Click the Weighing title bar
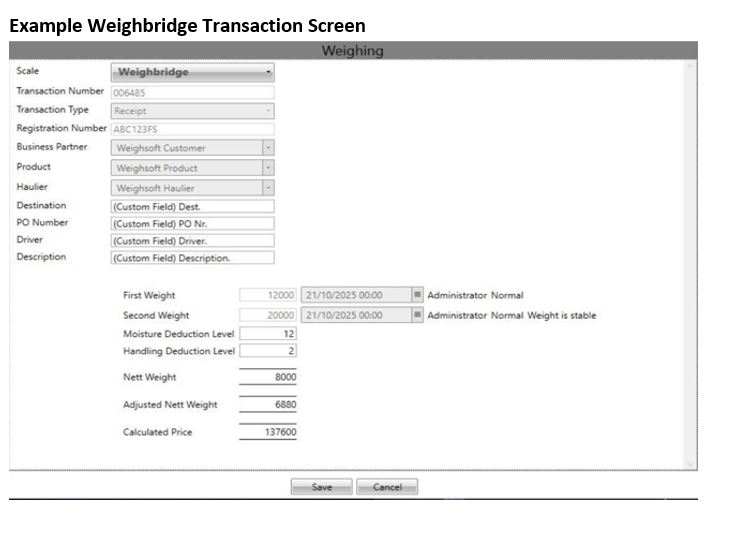753x540 pixels. coord(353,50)
